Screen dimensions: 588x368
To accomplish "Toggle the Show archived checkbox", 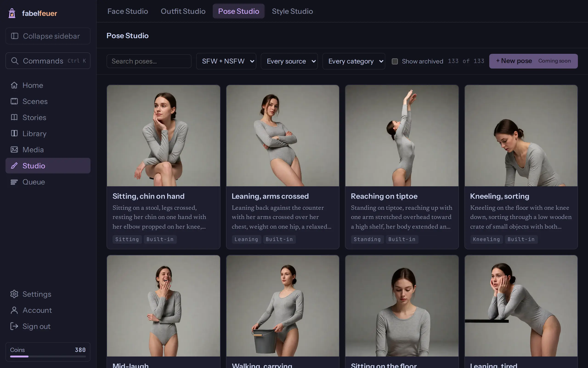I will pos(395,61).
